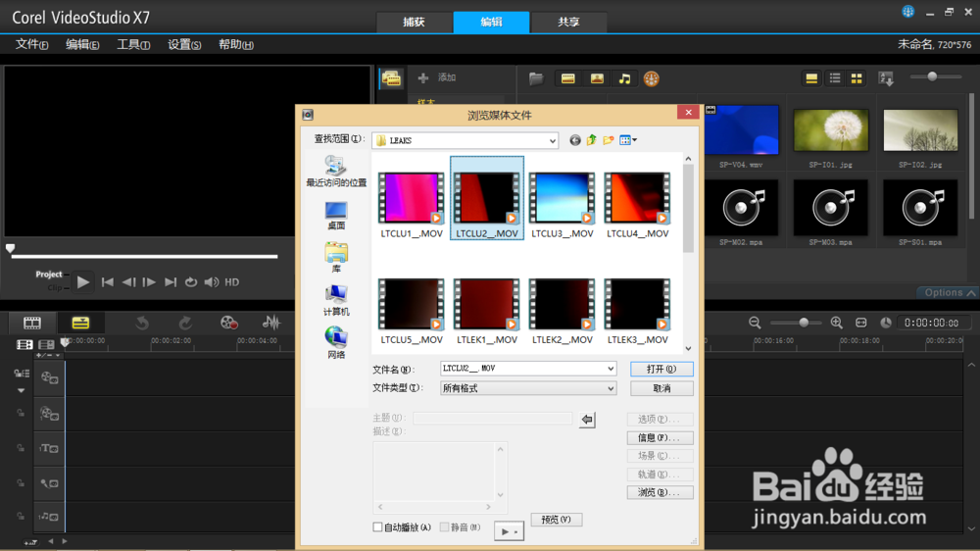Jump to project start with Home button
The height and width of the screenshot is (551, 980).
pyautogui.click(x=108, y=282)
